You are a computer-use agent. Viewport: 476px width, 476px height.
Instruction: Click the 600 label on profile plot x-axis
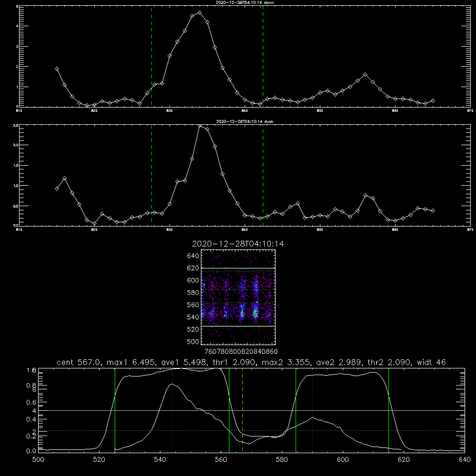[x=343, y=460]
